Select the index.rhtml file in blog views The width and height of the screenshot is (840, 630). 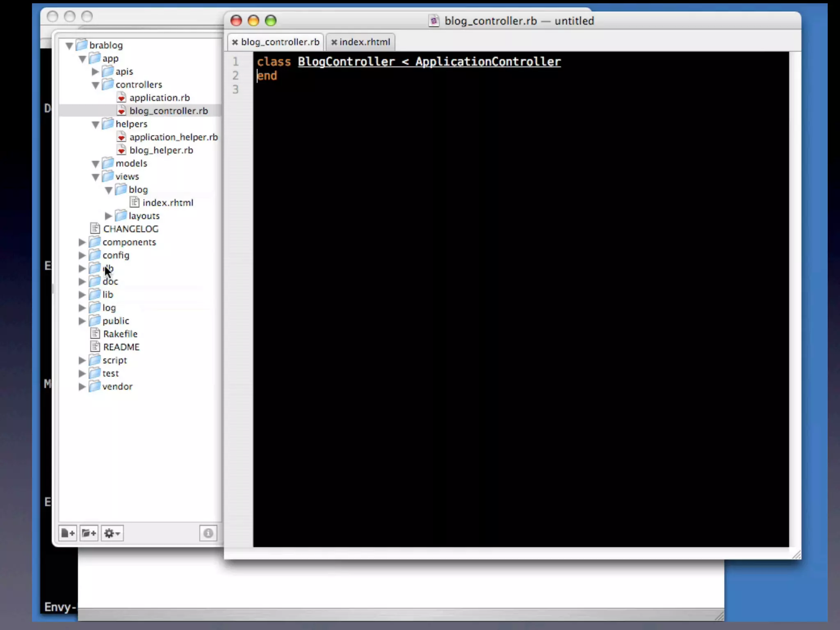point(167,203)
